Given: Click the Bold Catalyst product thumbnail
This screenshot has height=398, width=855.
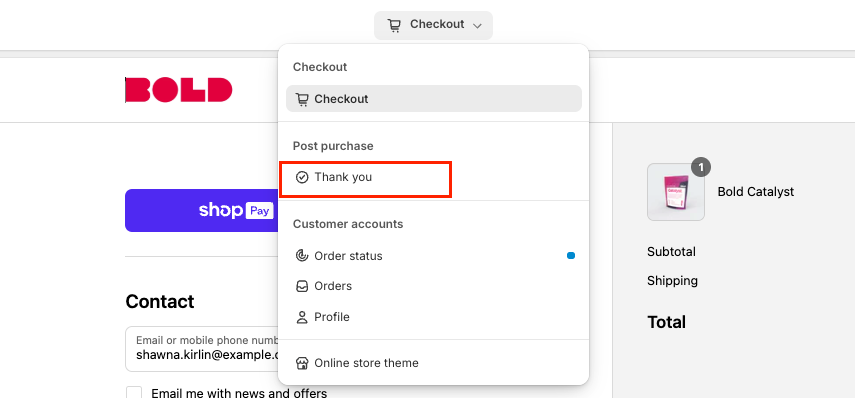Looking at the screenshot, I should 676,192.
